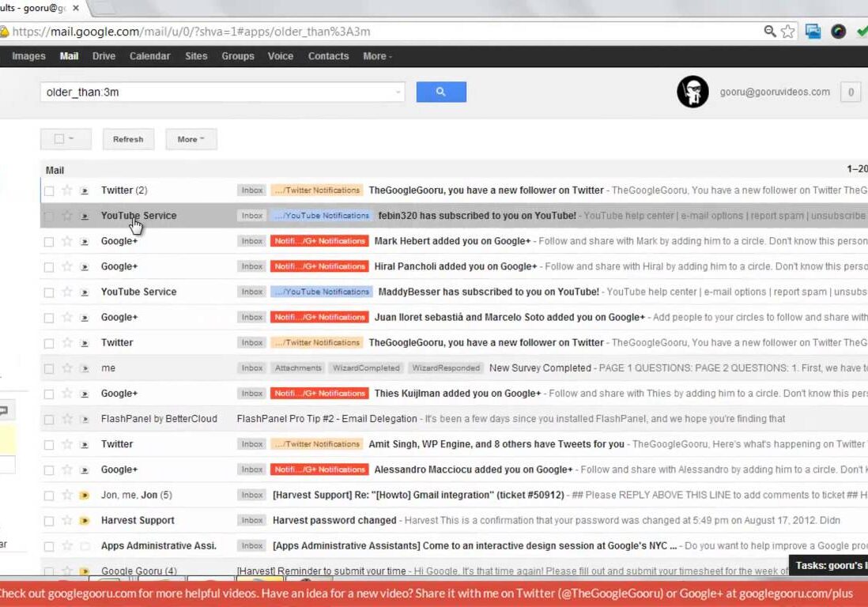Viewport: 868px width, 607px height.
Task: Star the Juan lloret sebastiá email
Action: (67, 317)
